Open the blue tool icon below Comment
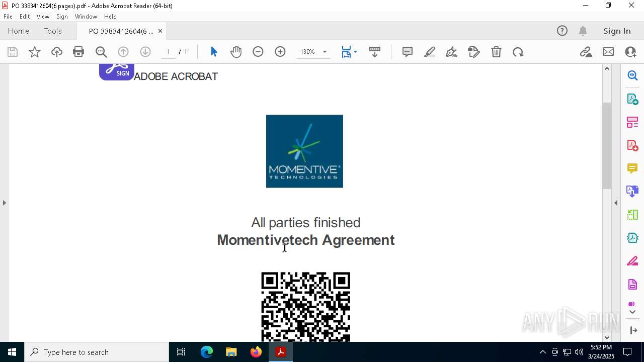Image resolution: width=644 pixels, height=362 pixels. tap(632, 191)
